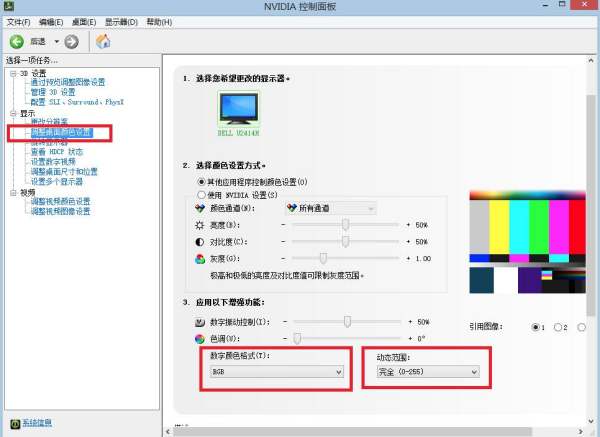
Task: Open the 系统信息 link
Action: point(37,423)
